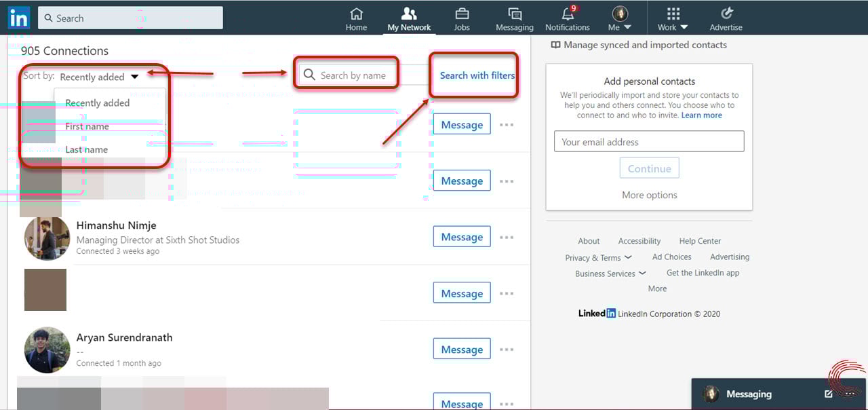Open Messaging from the top navigation
This screenshot has width=868, height=410.
pos(515,19)
